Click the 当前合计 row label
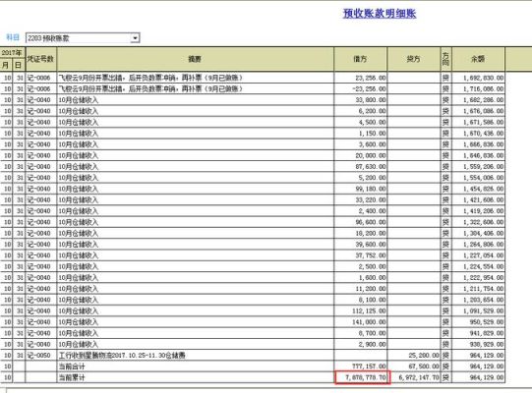This screenshot has width=532, height=393. (x=72, y=366)
